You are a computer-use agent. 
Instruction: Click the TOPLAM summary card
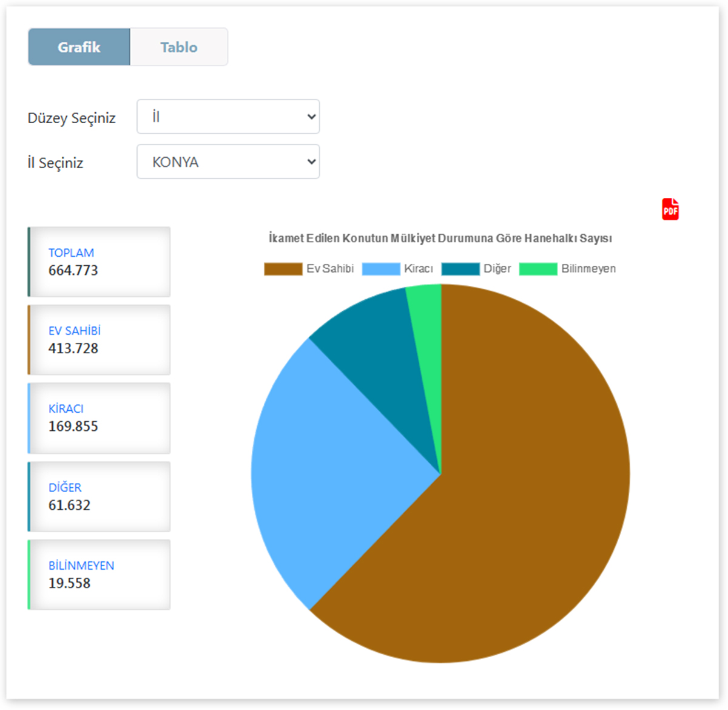pos(99,262)
